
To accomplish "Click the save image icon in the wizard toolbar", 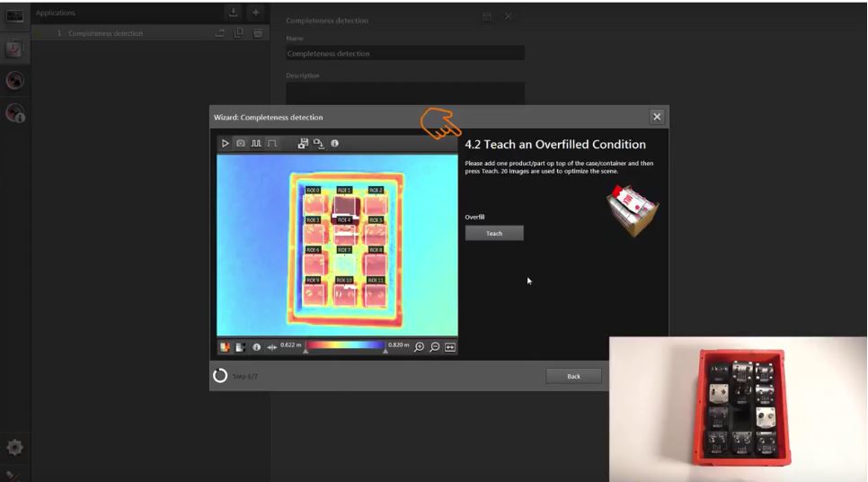I will tap(303, 144).
